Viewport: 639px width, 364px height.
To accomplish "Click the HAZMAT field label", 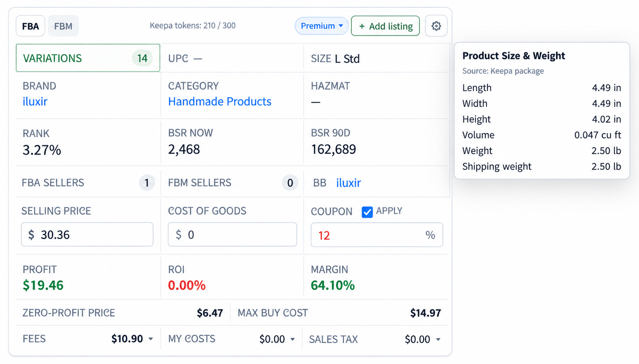I will click(330, 86).
